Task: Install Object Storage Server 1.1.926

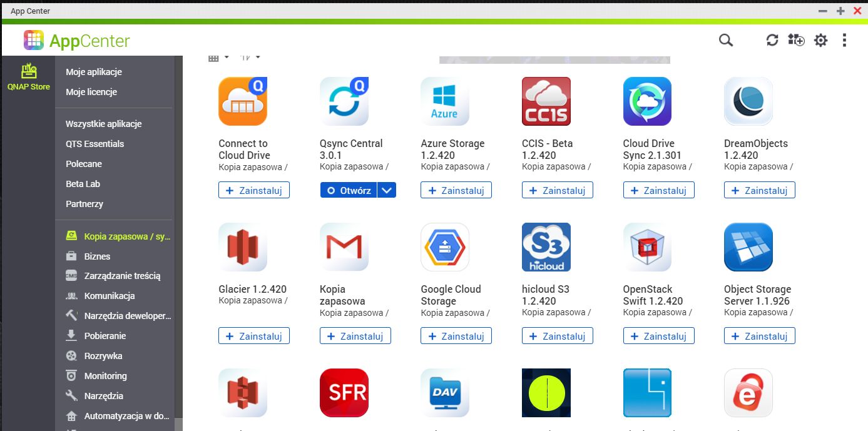Action: (760, 336)
